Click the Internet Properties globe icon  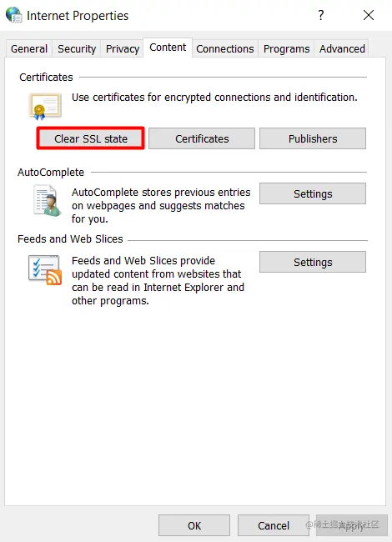tap(14, 15)
